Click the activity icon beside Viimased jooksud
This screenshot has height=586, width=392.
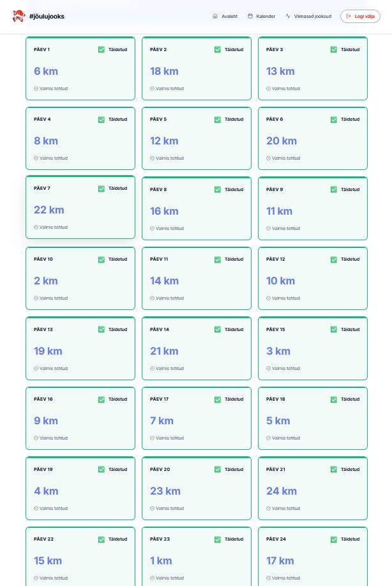(x=288, y=16)
